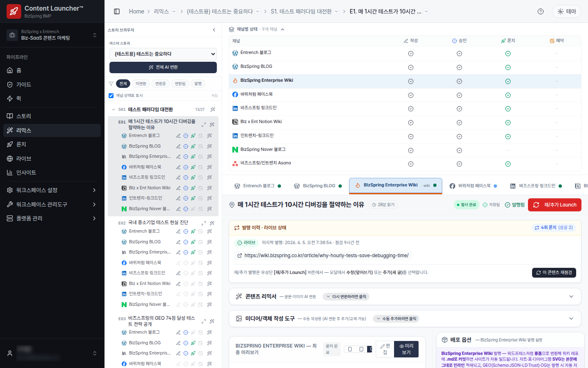The width and height of the screenshot is (588, 368).
Task: Open the 마스터 스토리 dropdown
Action: (163, 54)
